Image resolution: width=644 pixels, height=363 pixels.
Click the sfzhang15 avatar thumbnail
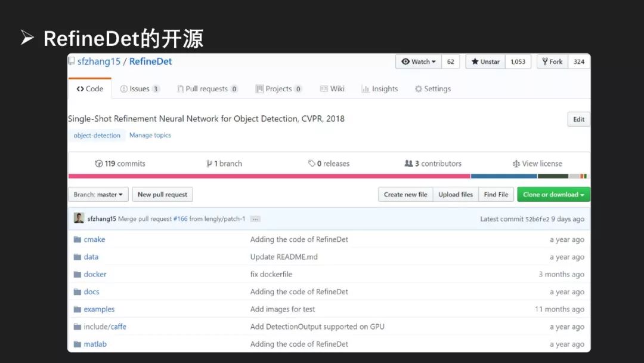point(79,219)
